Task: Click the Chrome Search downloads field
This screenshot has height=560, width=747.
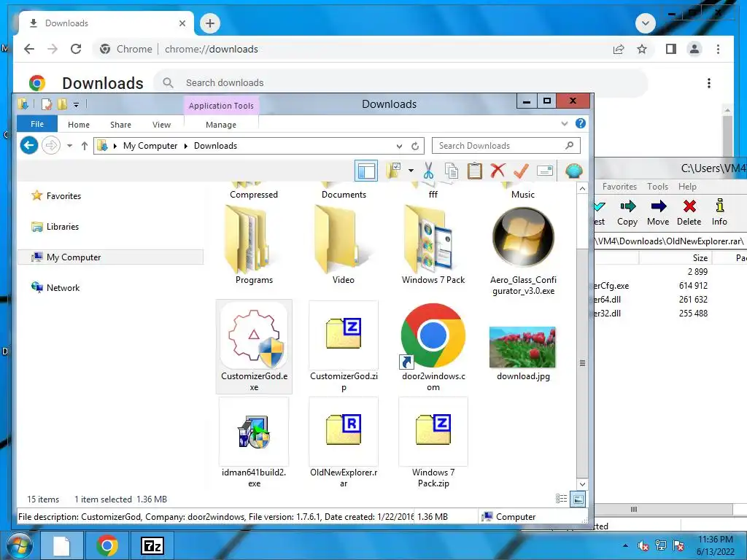Action: tap(400, 83)
